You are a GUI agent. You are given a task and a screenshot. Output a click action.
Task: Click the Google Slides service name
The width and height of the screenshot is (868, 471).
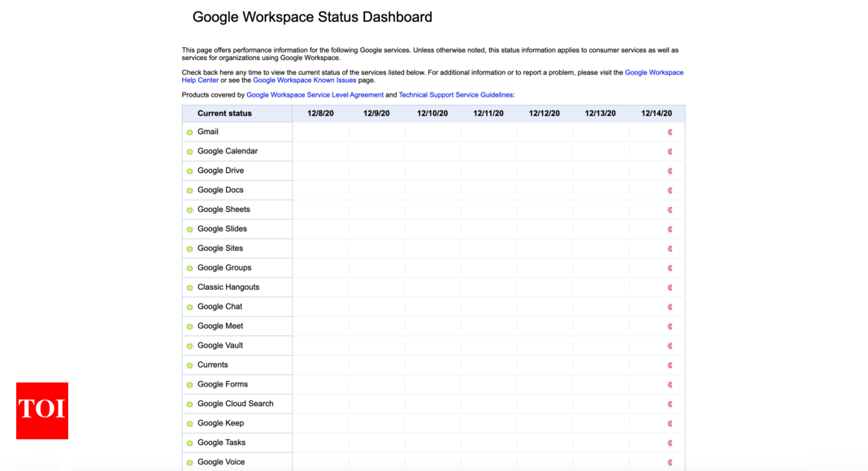[222, 228]
